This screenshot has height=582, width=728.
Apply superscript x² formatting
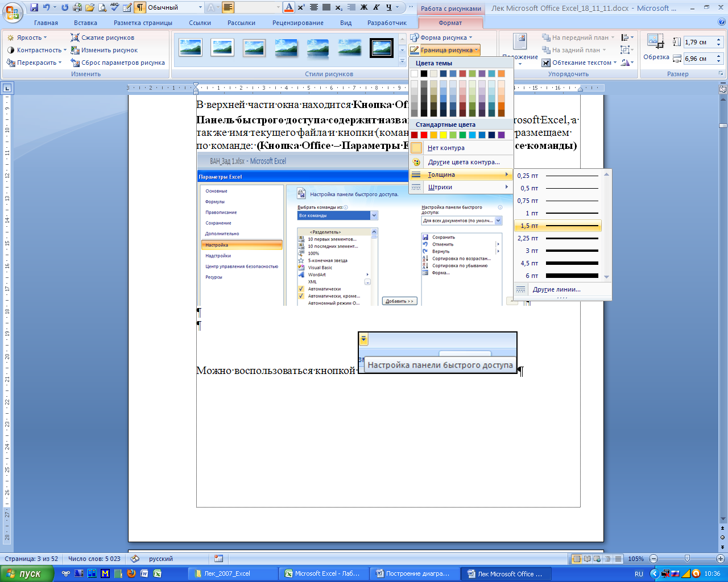(301, 8)
